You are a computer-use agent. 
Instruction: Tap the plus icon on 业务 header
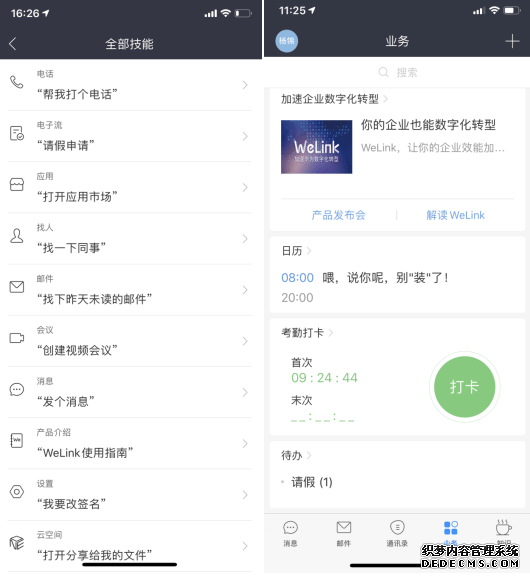[x=512, y=41]
